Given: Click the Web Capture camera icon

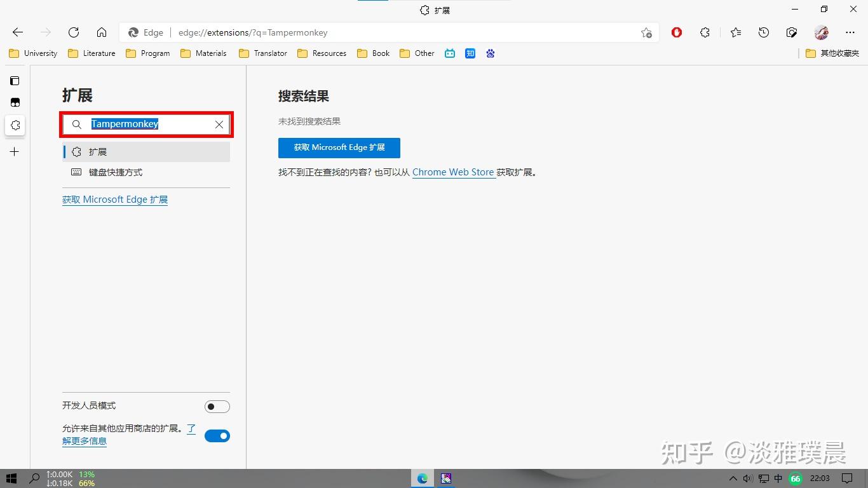Looking at the screenshot, I should tap(792, 32).
